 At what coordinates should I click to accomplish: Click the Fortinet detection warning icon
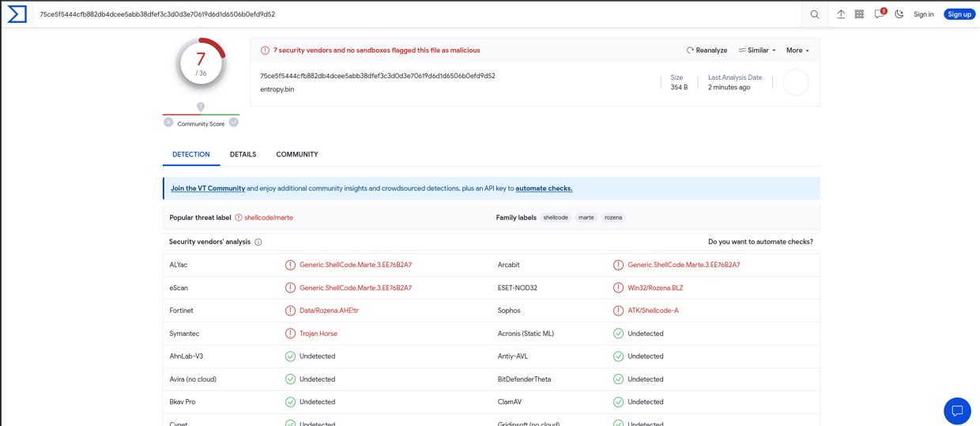coord(290,311)
